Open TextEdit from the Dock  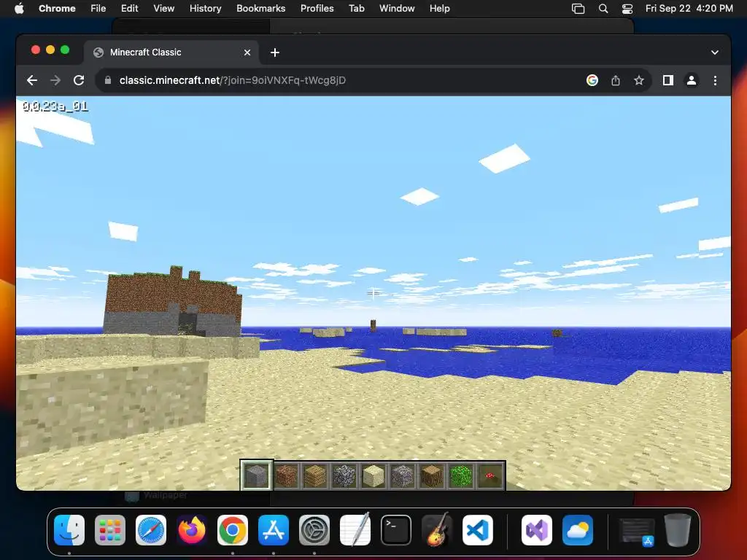click(355, 529)
